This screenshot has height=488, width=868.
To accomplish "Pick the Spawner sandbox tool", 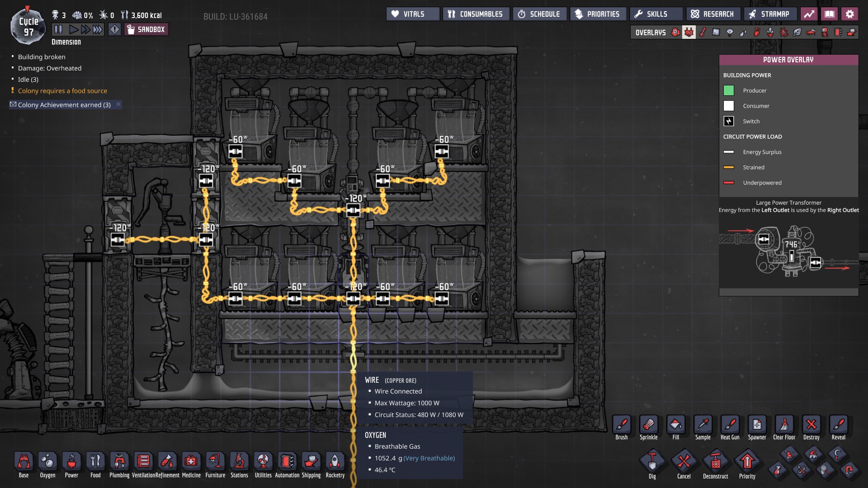I will (757, 425).
